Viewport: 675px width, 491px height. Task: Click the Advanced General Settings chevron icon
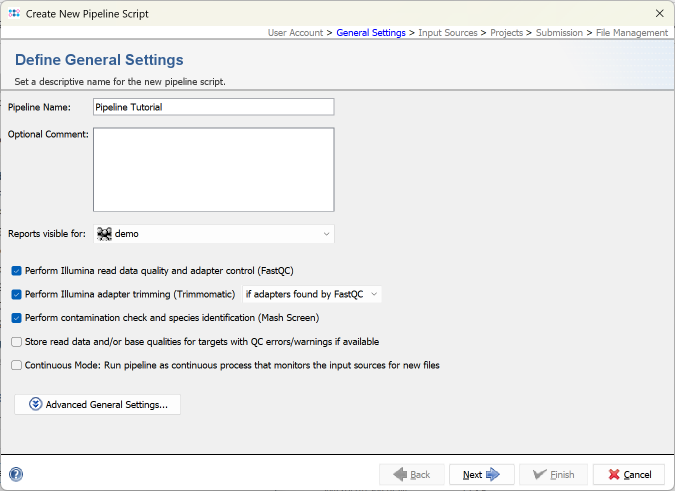point(36,405)
